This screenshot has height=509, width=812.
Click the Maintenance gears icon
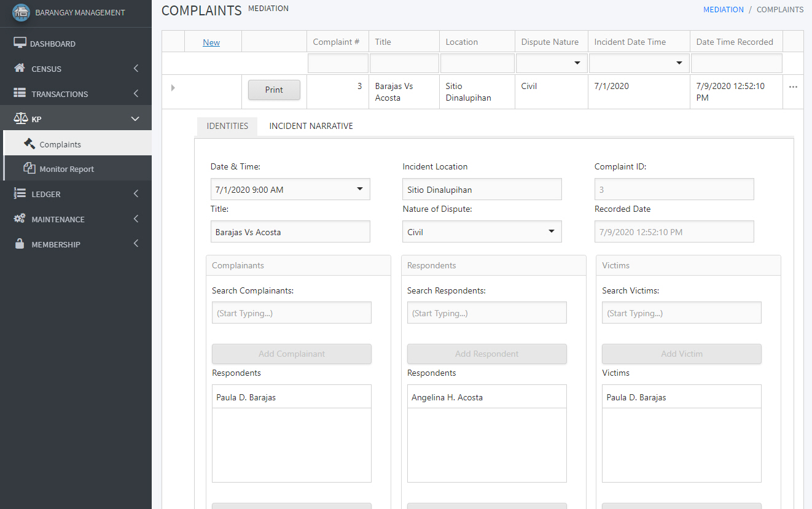[x=20, y=219]
